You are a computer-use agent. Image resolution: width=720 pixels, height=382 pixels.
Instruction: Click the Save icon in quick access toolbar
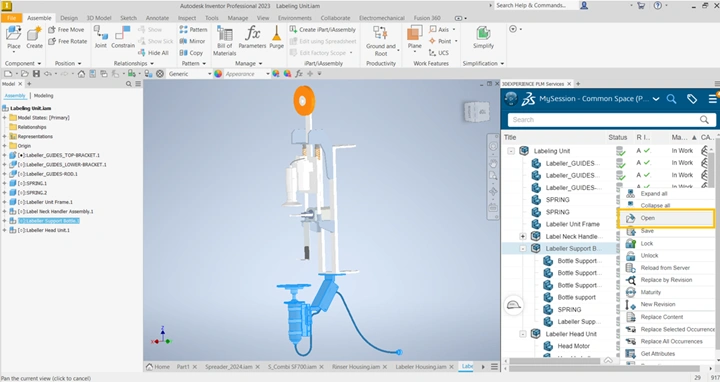(x=36, y=73)
